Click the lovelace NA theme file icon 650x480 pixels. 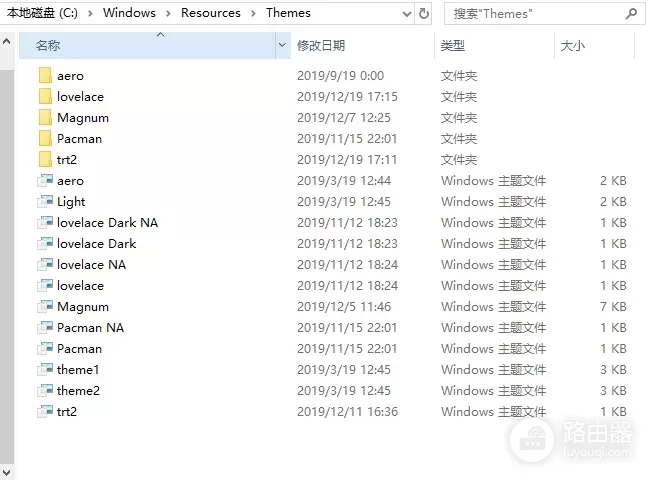(45, 264)
